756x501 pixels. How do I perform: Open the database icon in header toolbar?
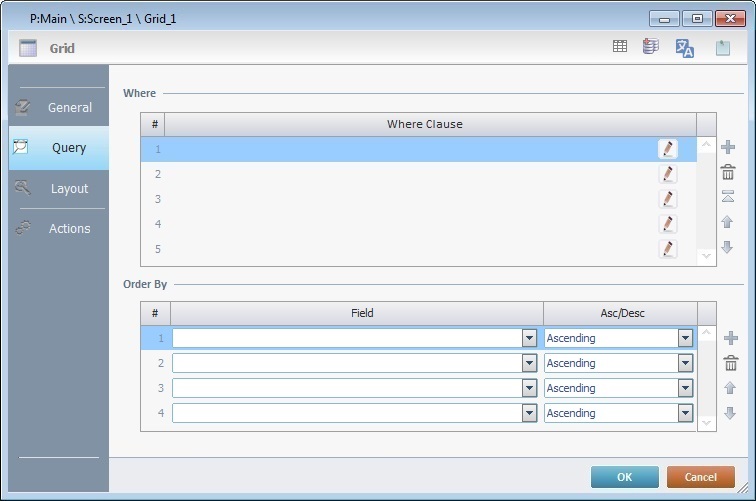coord(651,47)
